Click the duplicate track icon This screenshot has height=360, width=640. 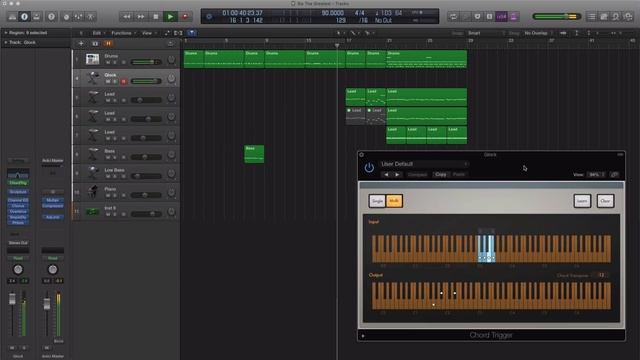tap(95, 44)
